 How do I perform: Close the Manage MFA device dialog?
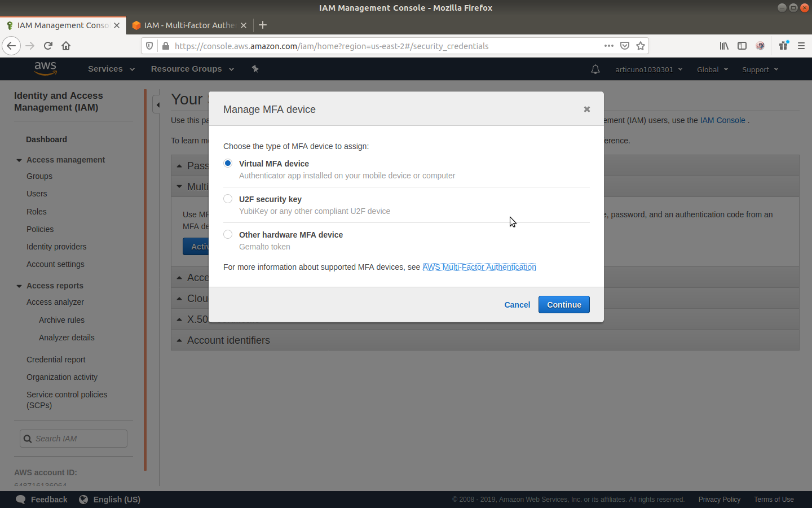click(x=587, y=109)
